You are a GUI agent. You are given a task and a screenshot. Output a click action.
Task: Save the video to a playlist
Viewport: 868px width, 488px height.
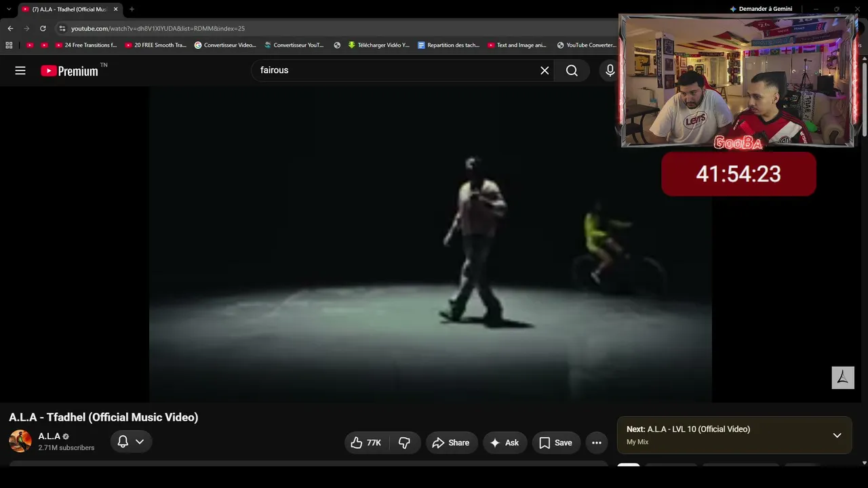click(556, 443)
